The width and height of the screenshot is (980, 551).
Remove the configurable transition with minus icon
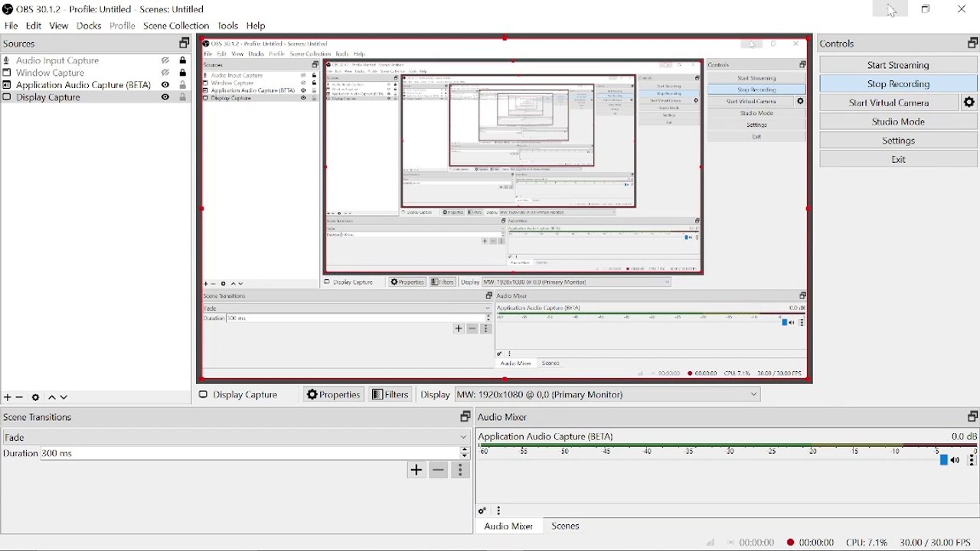point(438,470)
